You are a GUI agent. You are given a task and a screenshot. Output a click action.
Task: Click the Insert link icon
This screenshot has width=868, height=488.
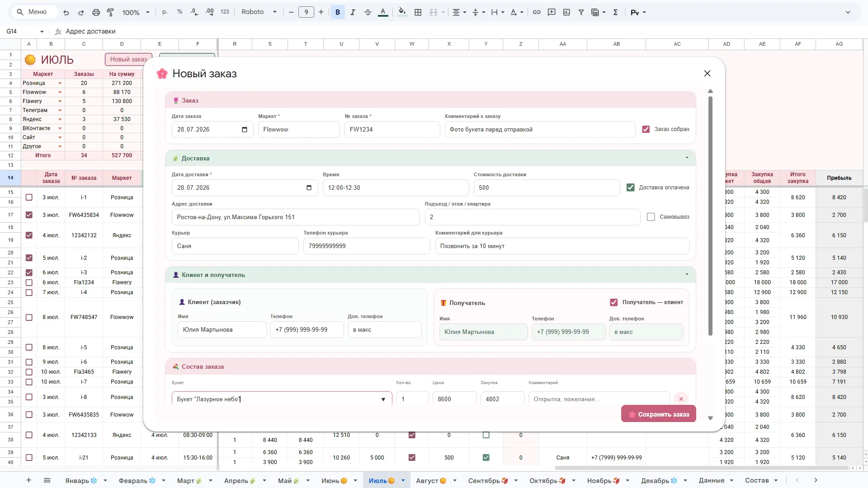coord(537,12)
